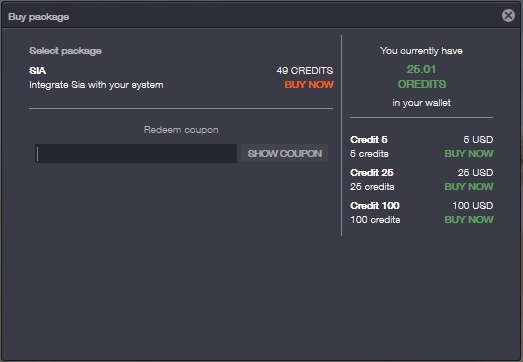This screenshot has width=523, height=362.
Task: Click the 100 USD price text
Action: tap(473, 206)
